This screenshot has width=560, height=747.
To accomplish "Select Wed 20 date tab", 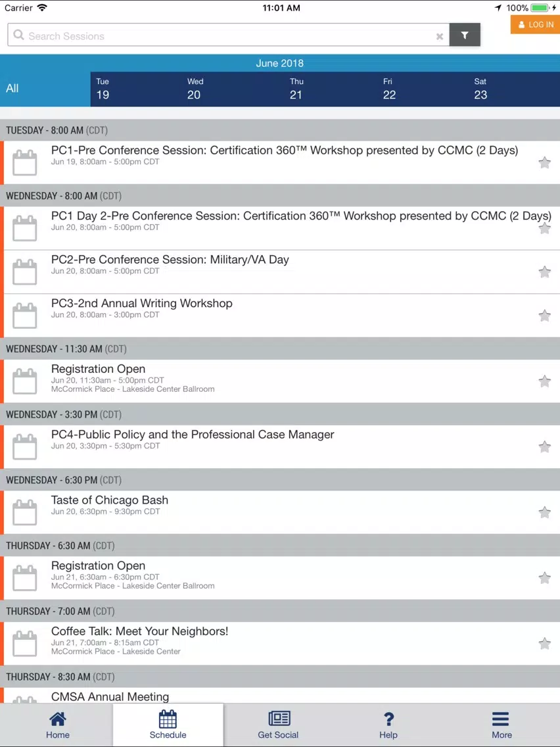I will point(195,89).
